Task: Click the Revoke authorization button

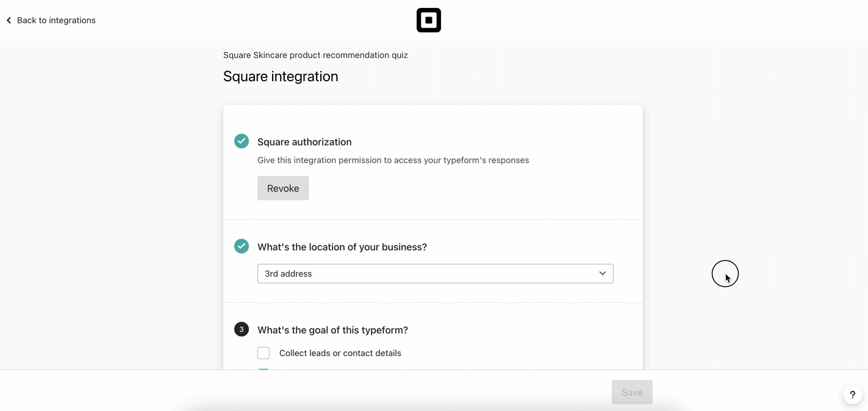Action: point(283,188)
